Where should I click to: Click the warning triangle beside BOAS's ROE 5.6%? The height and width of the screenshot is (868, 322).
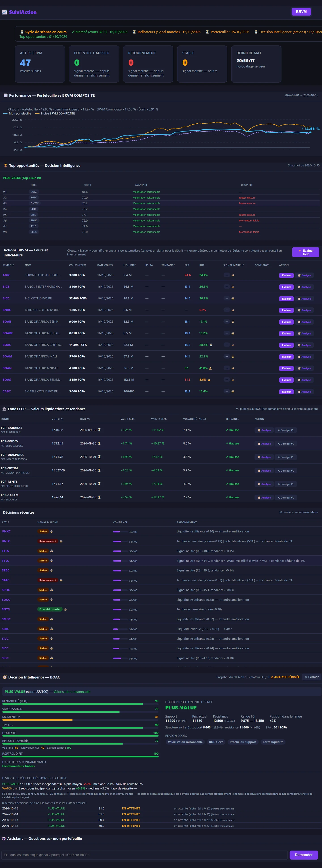(209, 380)
